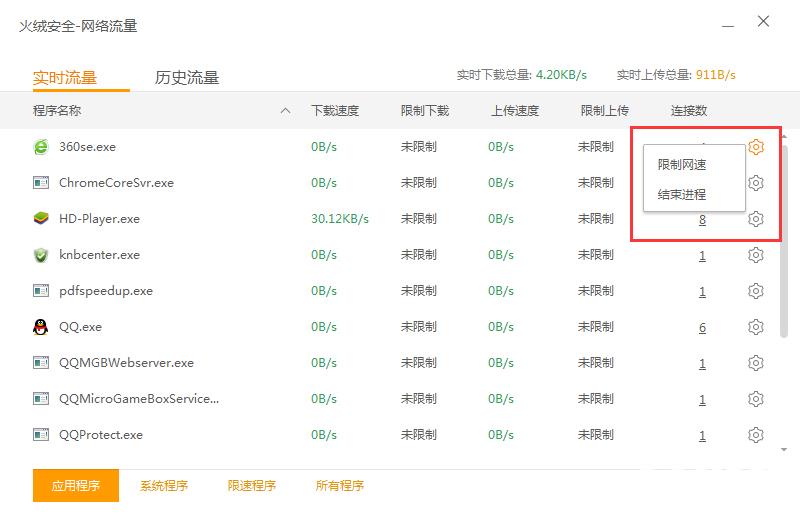The height and width of the screenshot is (515, 800).
Task: Switch to the 实时流量 tab
Action: pyautogui.click(x=65, y=78)
